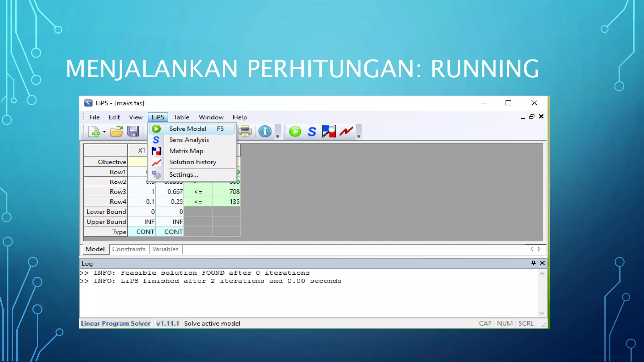Click the LiPS app icon in title bar
The width and height of the screenshot is (644, 362).
click(x=88, y=103)
